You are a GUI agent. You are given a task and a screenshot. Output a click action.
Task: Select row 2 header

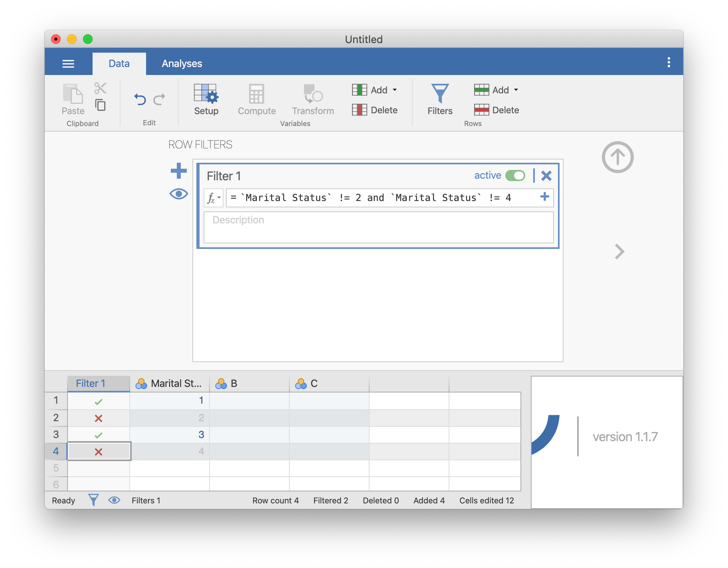tap(56, 418)
